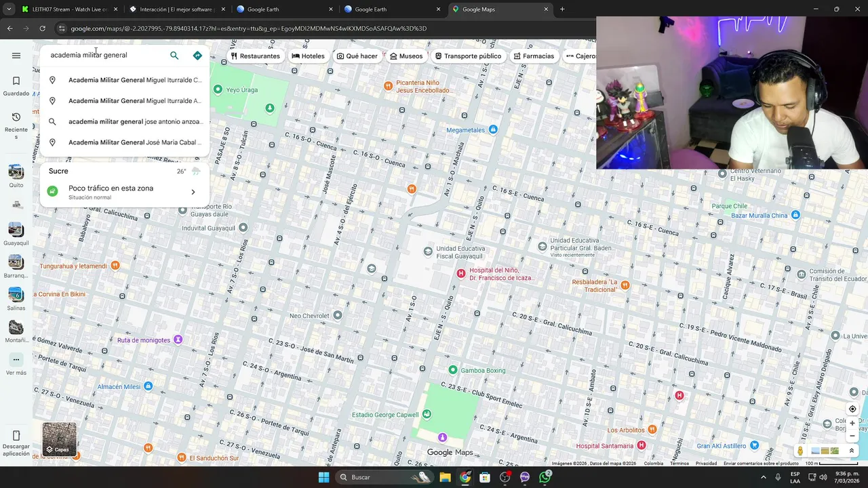868x488 pixels.
Task: Open the Términos footer link
Action: (679, 464)
